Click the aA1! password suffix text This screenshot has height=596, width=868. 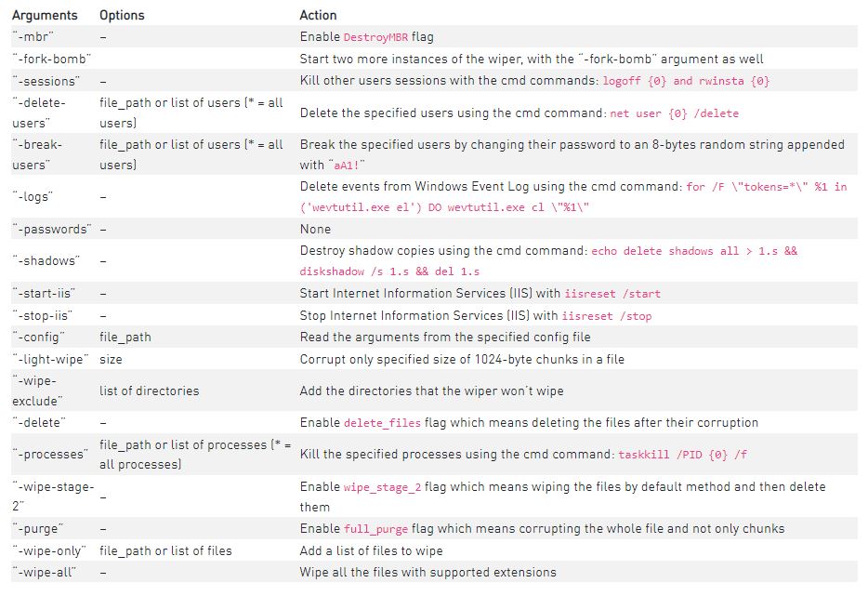coord(349,166)
